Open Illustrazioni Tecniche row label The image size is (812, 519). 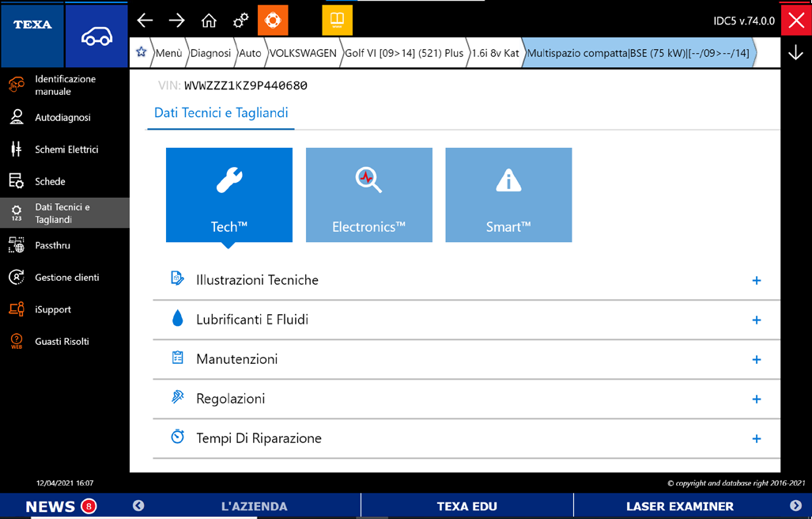click(258, 280)
